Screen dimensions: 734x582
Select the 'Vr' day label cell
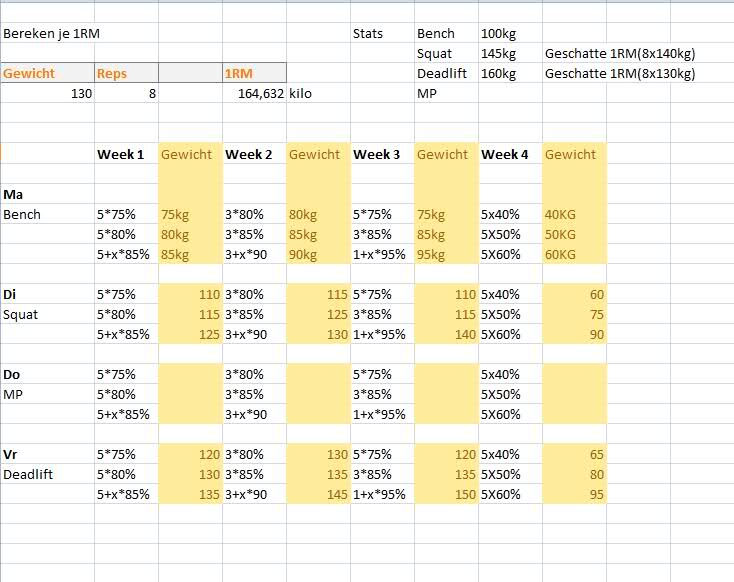[12, 454]
